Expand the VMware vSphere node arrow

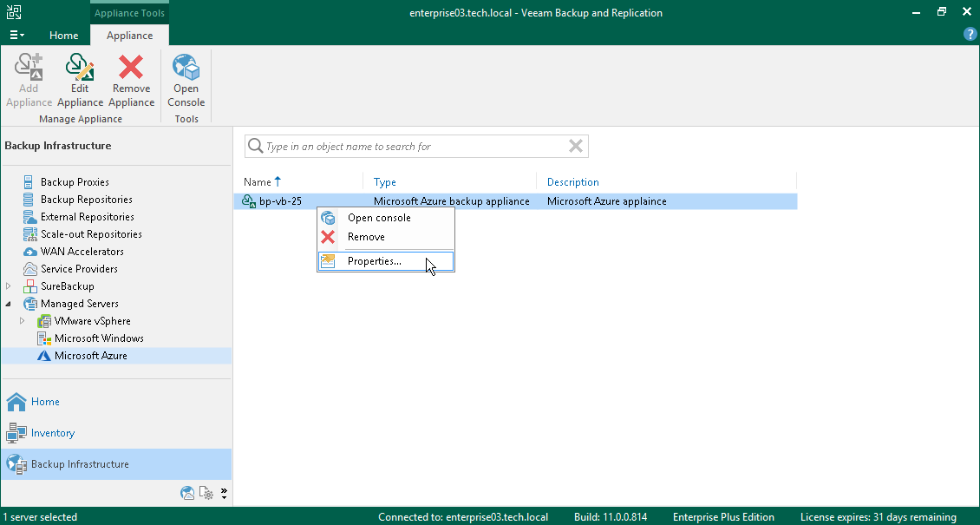click(23, 321)
